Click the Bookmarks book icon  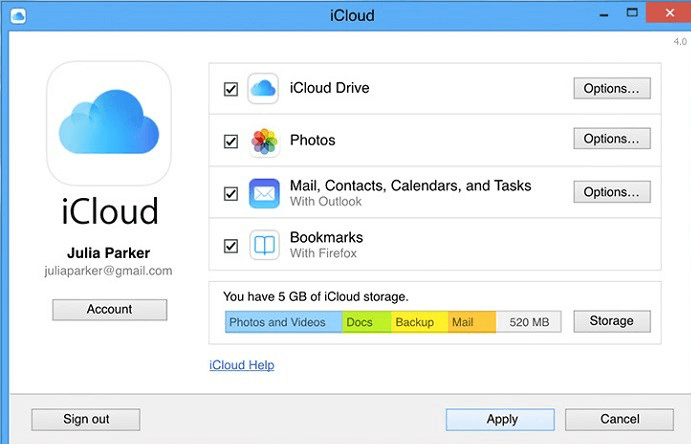click(264, 245)
